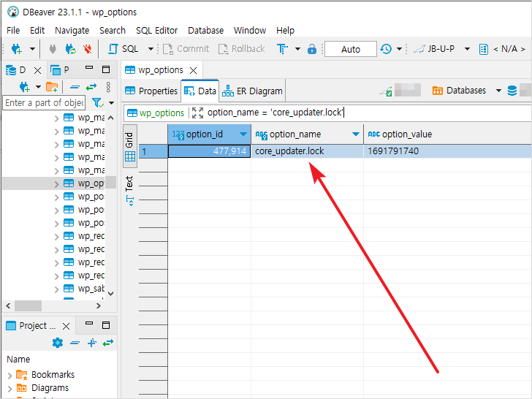Open the transaction log dropdown arrow
This screenshot has width=532, height=399.
pos(399,49)
